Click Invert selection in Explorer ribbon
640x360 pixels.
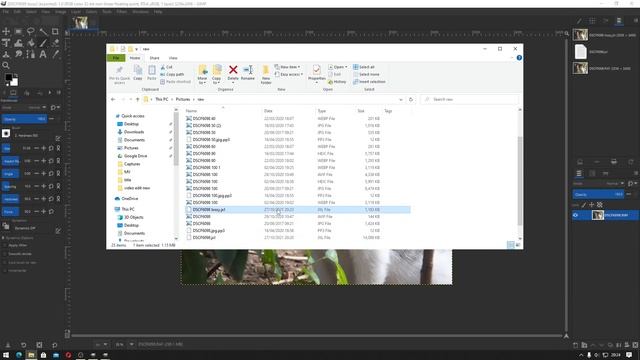pyautogui.click(x=369, y=82)
